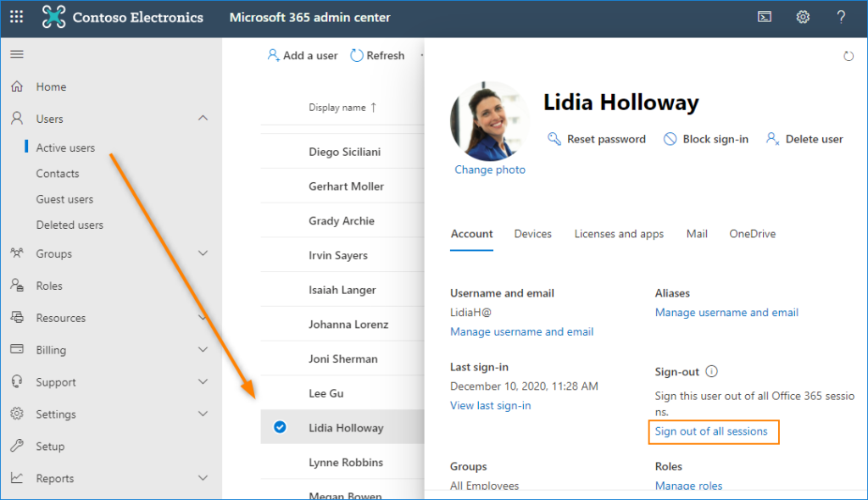Open the help question mark icon
The width and height of the screenshot is (868, 500).
tap(841, 17)
